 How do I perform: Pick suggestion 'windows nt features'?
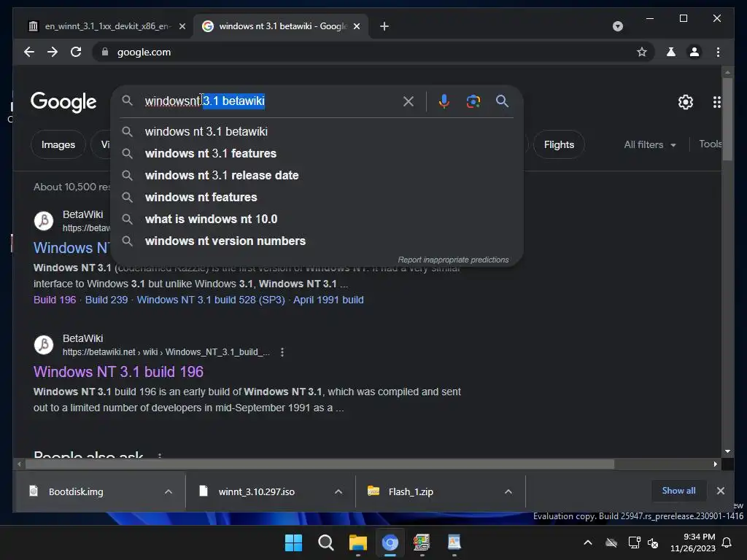317,197
